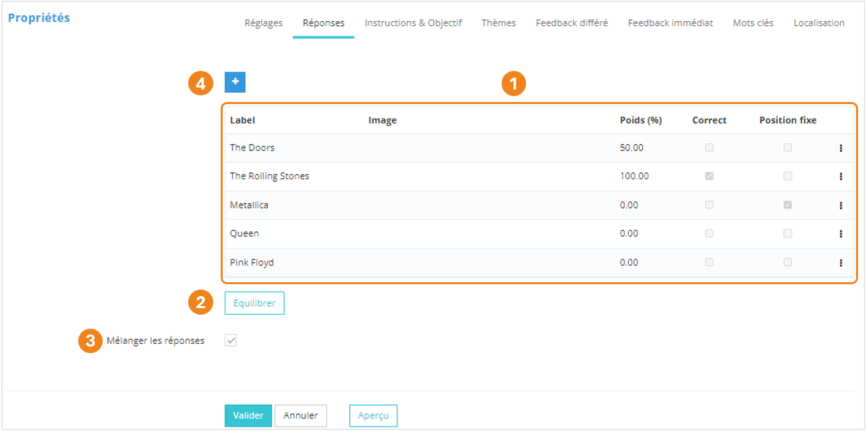This screenshot has height=432, width=868.
Task: Enable Position fixe for Pink Floyd
Action: (x=787, y=262)
